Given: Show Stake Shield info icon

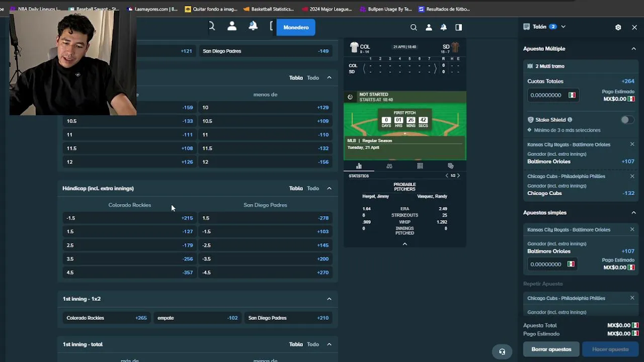Looking at the screenshot, I should (570, 120).
